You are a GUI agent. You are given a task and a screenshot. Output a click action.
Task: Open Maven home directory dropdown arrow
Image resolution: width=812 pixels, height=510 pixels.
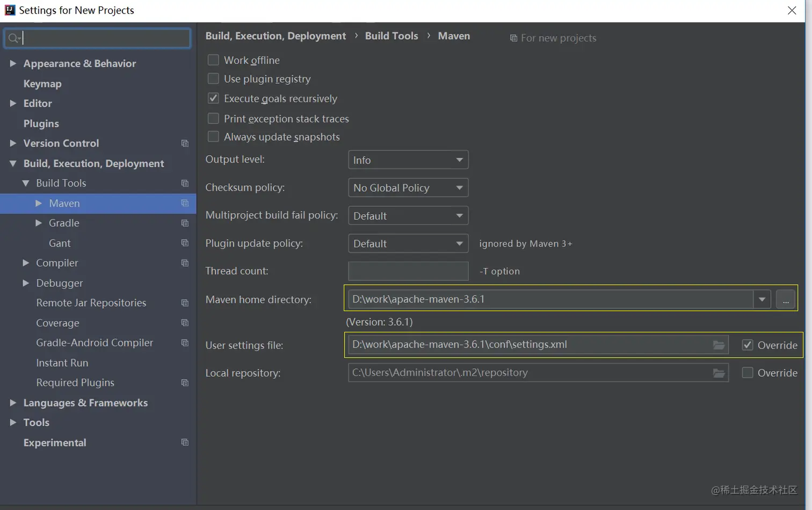762,300
